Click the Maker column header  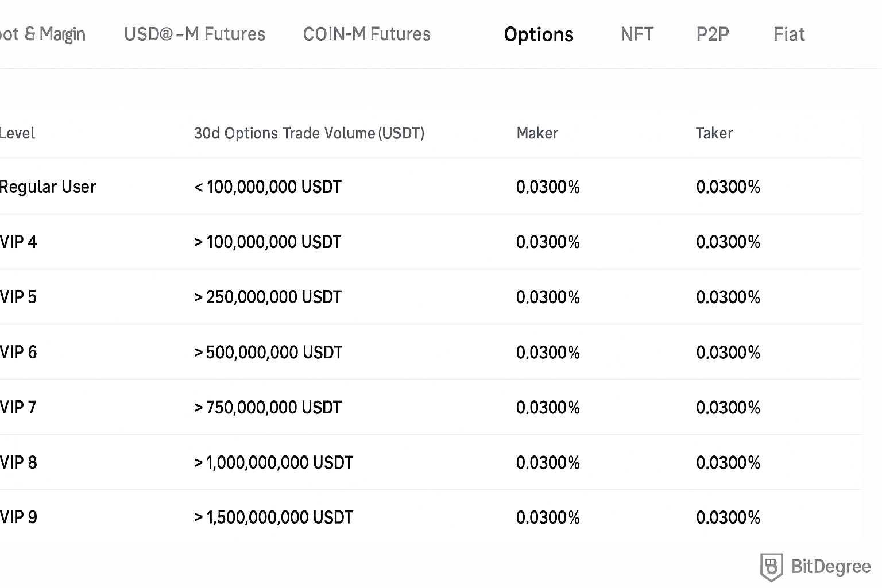click(x=537, y=133)
